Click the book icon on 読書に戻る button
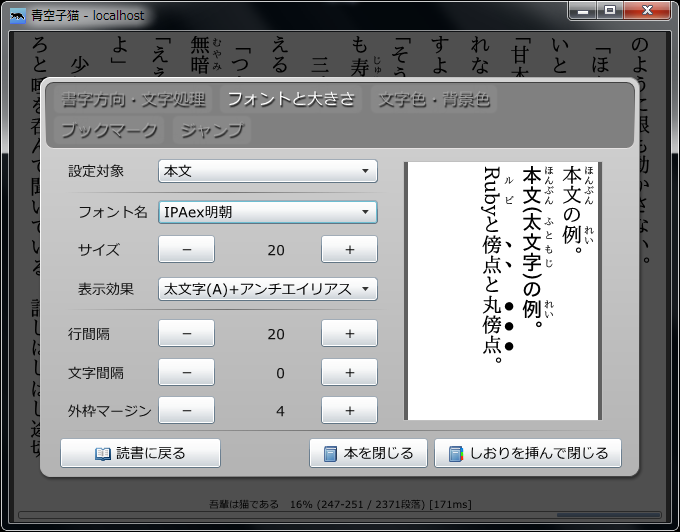 [x=103, y=454]
